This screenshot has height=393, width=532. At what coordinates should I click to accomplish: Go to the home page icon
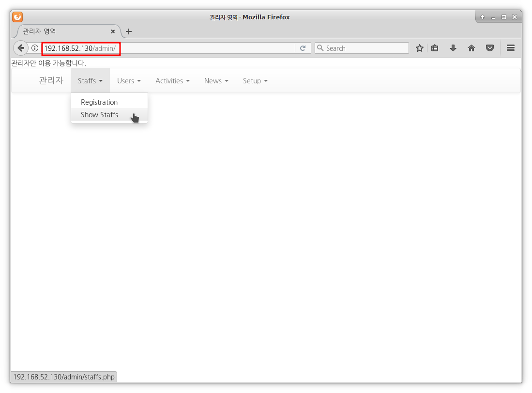coord(471,48)
